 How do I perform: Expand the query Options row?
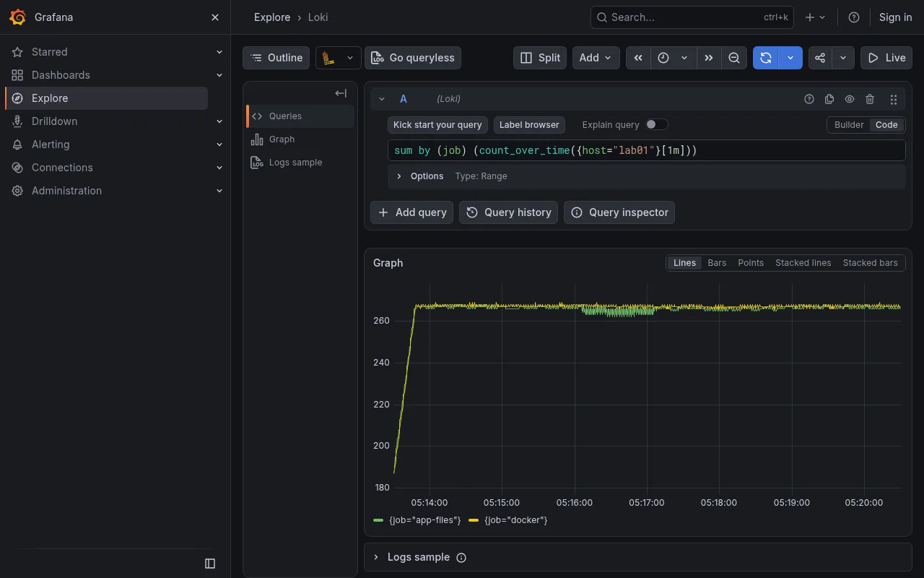pos(647,176)
